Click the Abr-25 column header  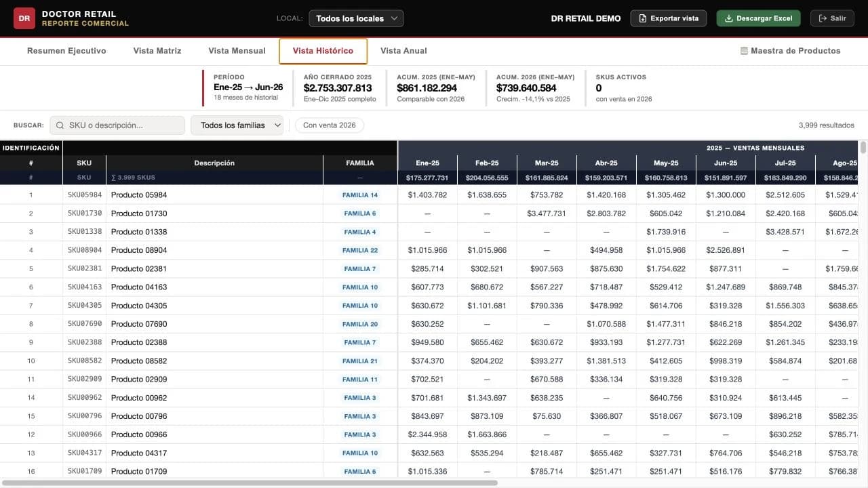[x=606, y=163]
